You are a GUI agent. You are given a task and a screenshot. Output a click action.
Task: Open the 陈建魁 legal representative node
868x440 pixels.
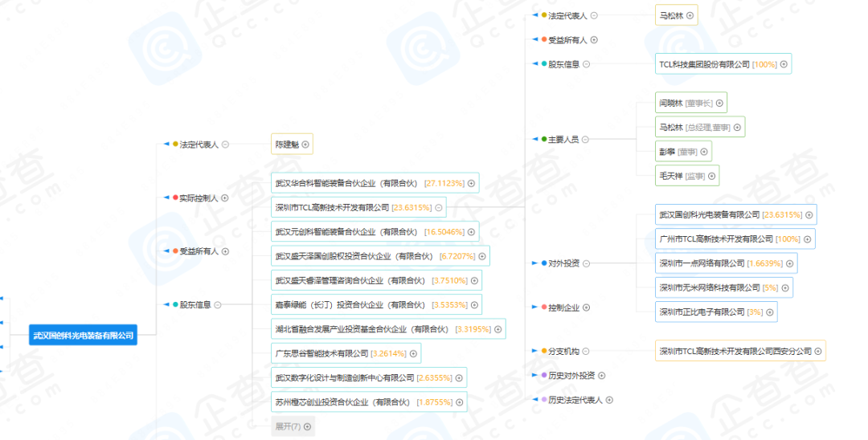click(x=292, y=145)
